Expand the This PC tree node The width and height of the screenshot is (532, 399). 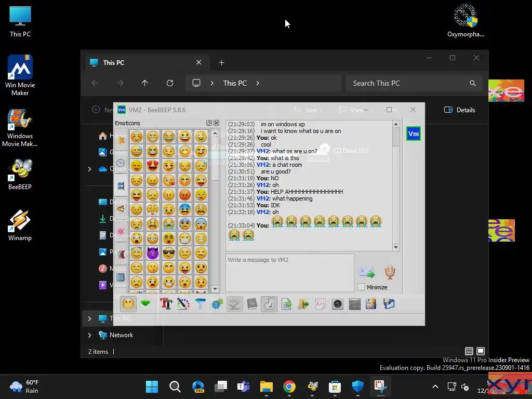point(89,318)
